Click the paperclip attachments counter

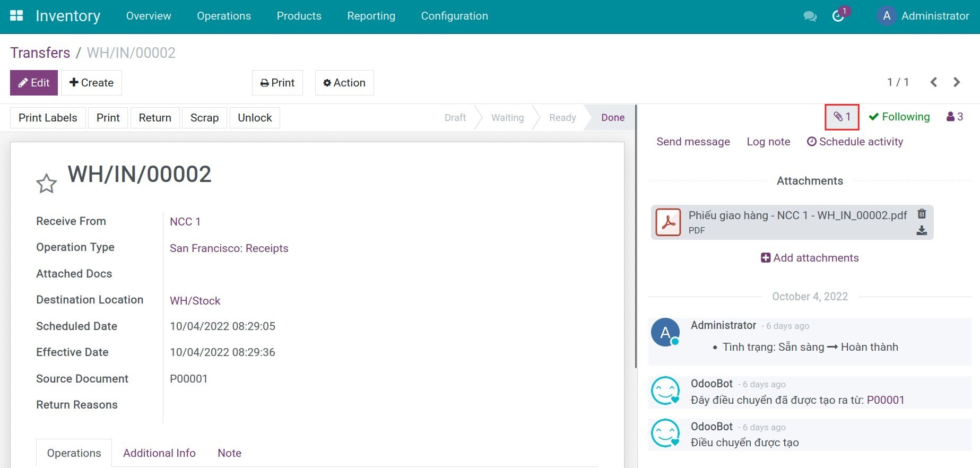842,117
